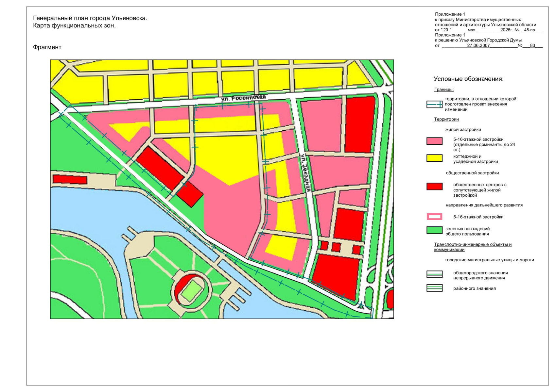Screen dimensions: 555x392
Task: Click the stadium in the green park
Action: [191, 290]
